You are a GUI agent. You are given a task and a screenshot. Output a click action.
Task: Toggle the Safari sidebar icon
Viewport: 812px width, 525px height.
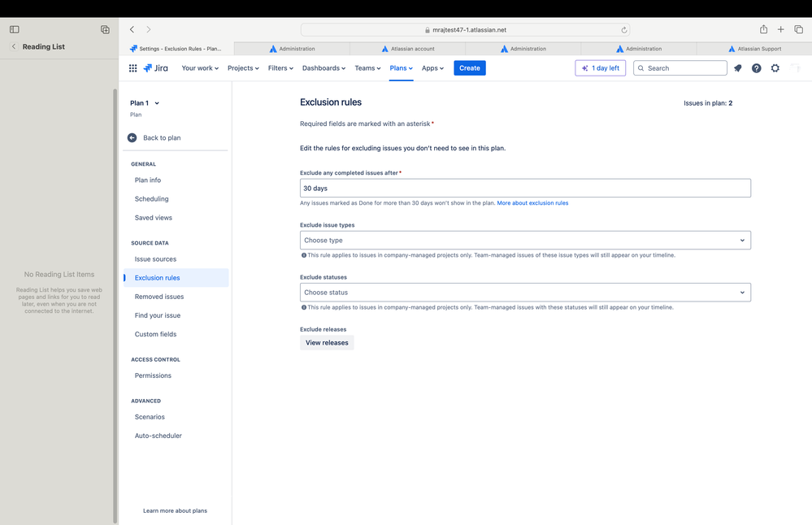click(15, 29)
